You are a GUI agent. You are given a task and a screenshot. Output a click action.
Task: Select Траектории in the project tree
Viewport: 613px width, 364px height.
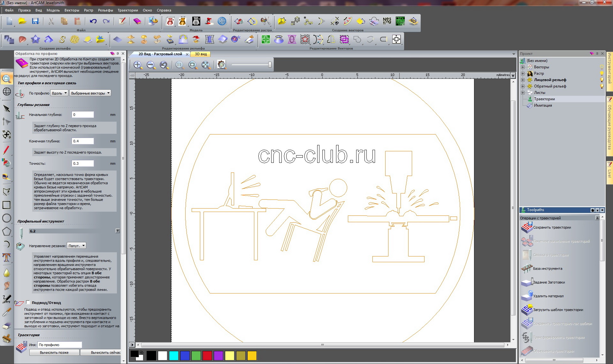tap(544, 99)
